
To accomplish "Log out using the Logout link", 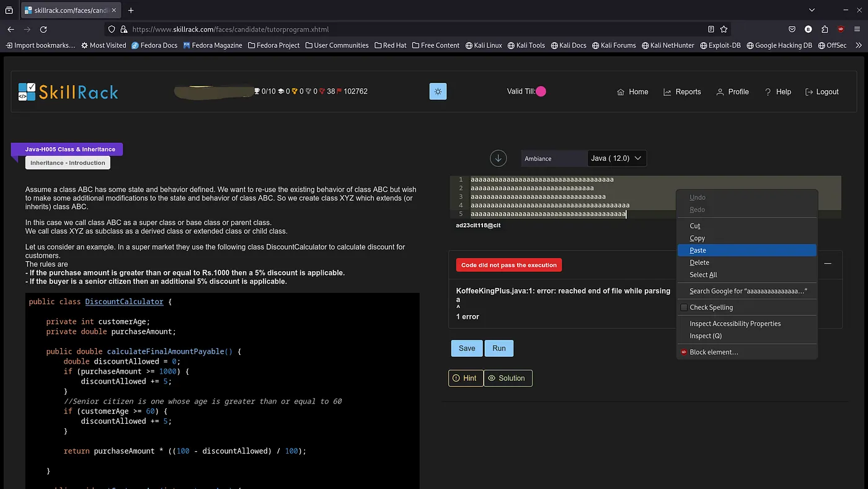I will click(821, 92).
